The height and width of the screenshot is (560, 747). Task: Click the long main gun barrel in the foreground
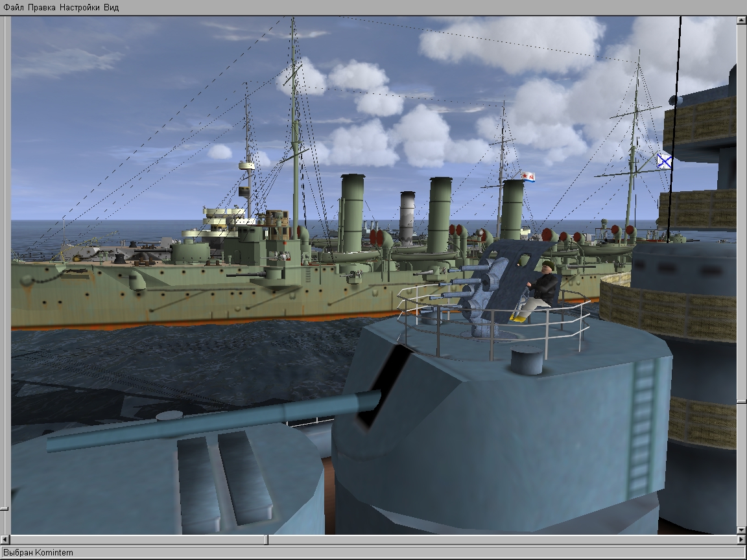(213, 421)
